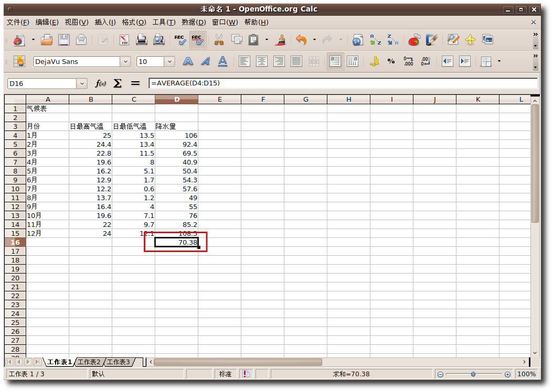Copy the selection icon

pos(236,40)
